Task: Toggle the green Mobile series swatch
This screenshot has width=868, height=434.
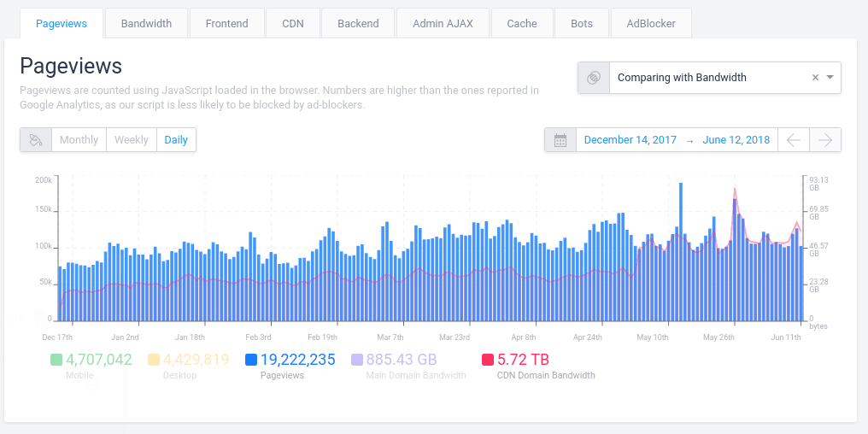Action: (x=56, y=360)
